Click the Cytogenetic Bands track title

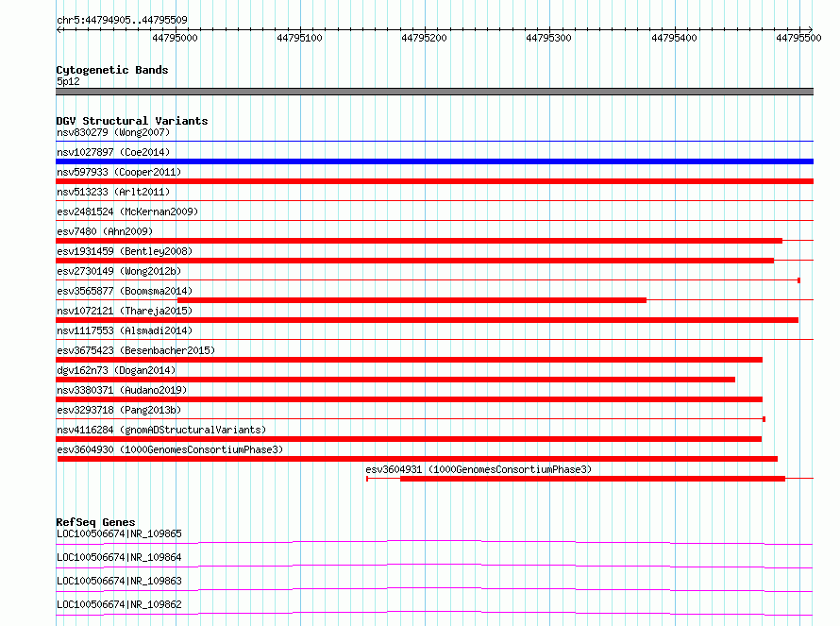(x=112, y=70)
